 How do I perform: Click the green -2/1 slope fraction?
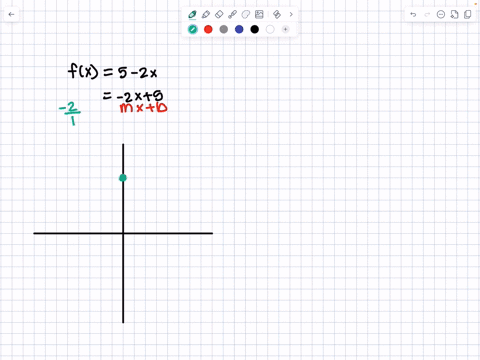coord(70,114)
